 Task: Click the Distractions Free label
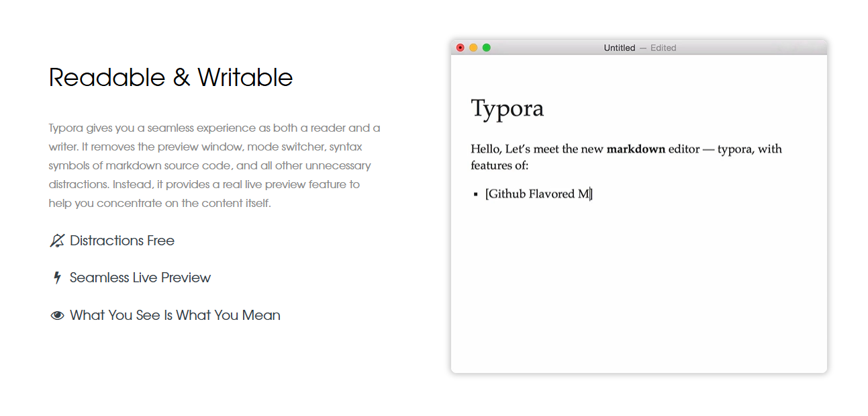122,241
